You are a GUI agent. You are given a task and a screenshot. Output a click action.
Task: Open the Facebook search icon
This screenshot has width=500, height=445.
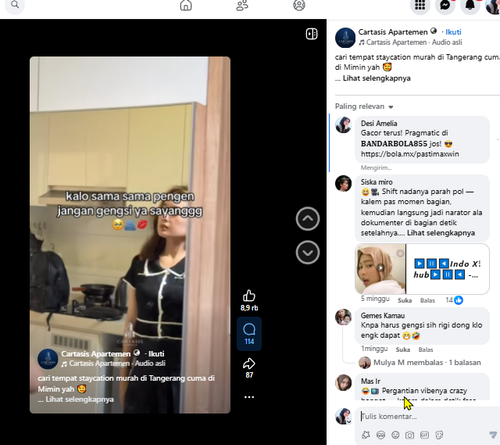click(15, 5)
